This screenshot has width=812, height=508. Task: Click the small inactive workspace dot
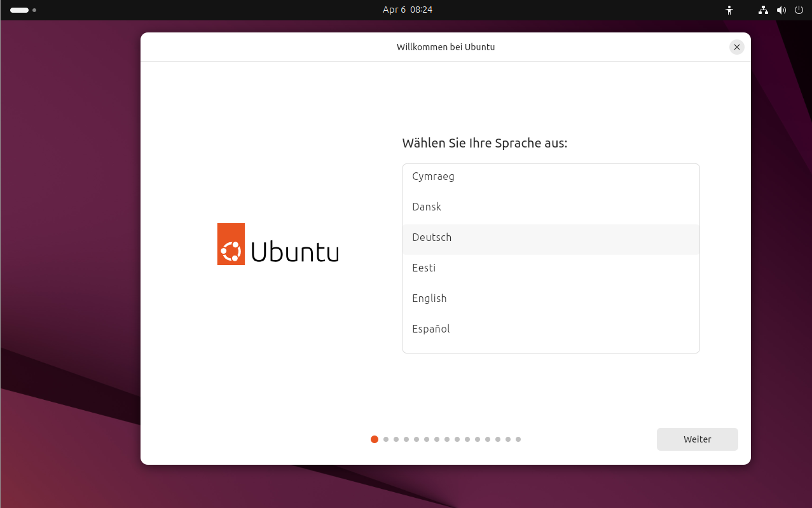pos(34,10)
